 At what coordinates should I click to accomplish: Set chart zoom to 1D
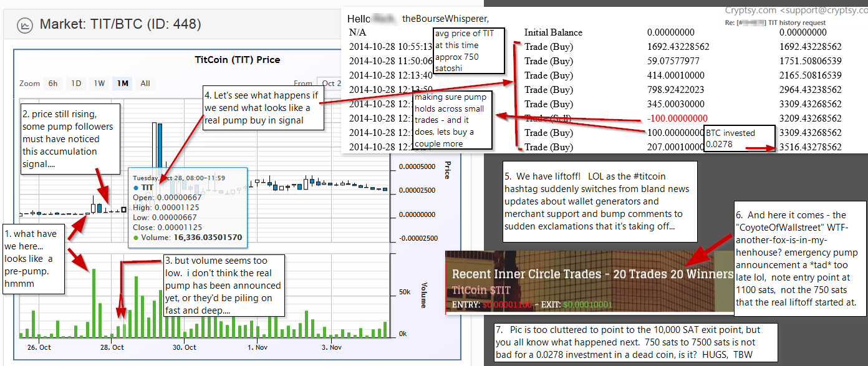click(x=76, y=84)
